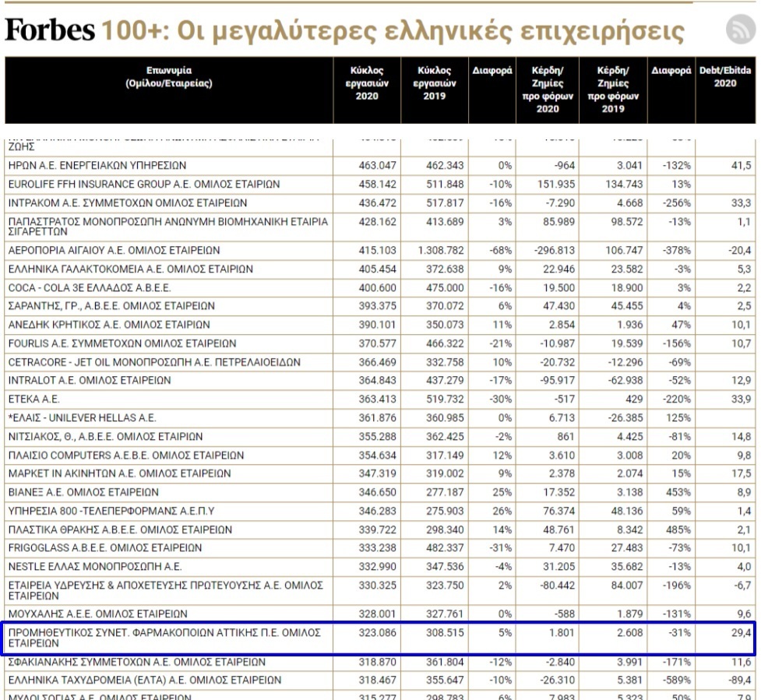Select 'ΕΛΛΗΝΙΚΑ ΤΑΧΥΔΡΟΜΕΙΑ (ΕΛΤΑ)' company name
The width and height of the screenshot is (761, 700).
pyautogui.click(x=145, y=680)
